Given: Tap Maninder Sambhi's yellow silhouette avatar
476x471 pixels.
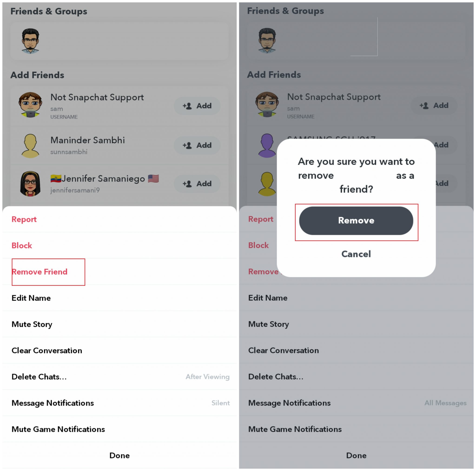Looking at the screenshot, I should (x=30, y=146).
